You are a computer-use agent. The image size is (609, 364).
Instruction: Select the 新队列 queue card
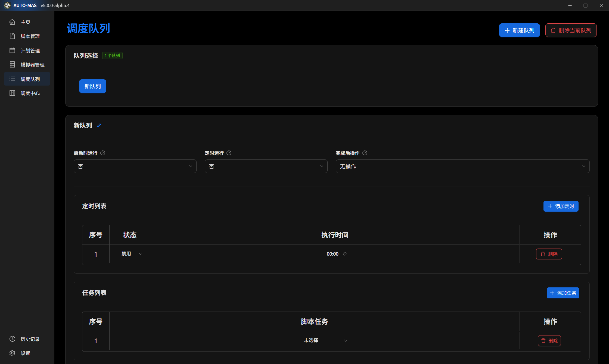pos(92,86)
